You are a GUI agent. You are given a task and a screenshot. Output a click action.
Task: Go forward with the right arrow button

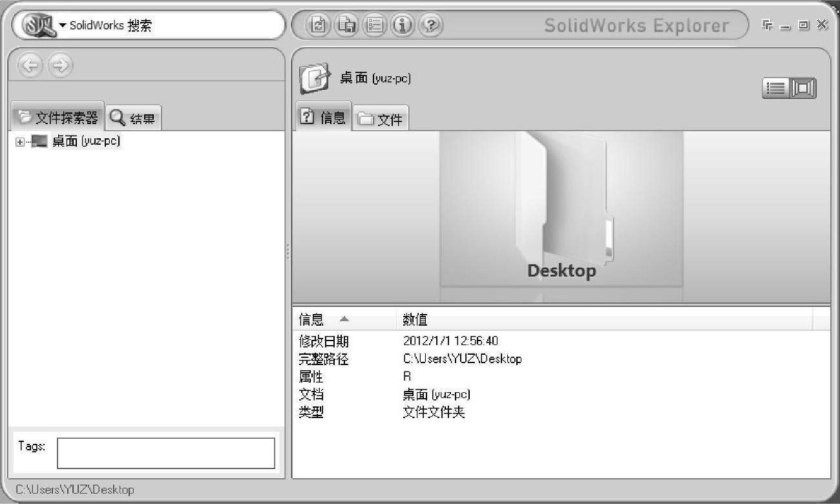61,65
